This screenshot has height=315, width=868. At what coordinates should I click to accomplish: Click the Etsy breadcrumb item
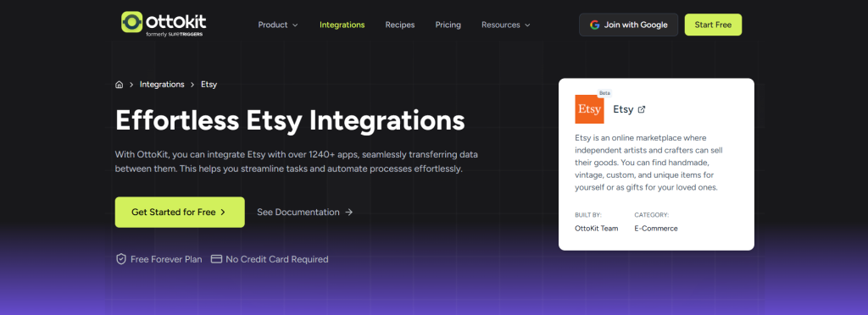pyautogui.click(x=209, y=85)
